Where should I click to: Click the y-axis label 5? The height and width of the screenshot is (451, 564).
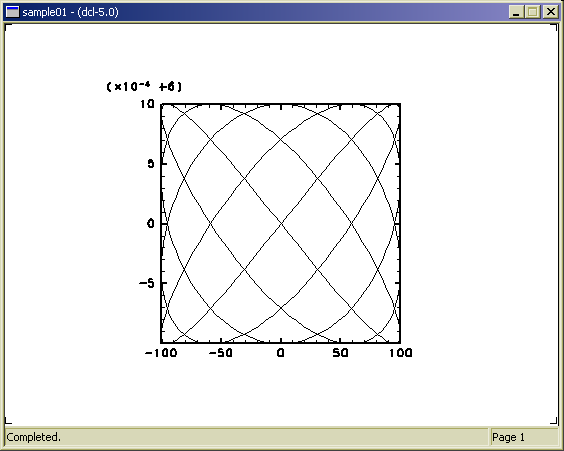coord(151,164)
